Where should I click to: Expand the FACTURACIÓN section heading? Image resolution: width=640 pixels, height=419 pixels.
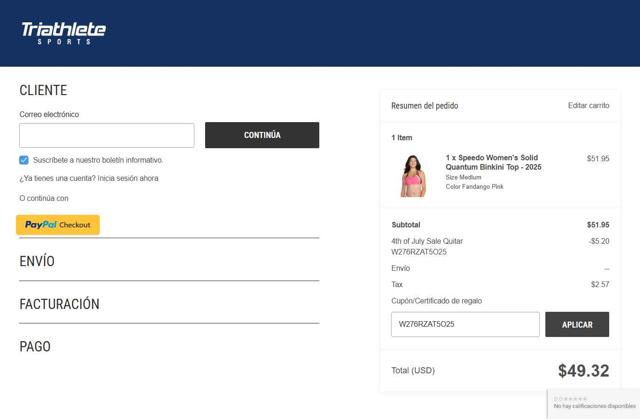(60, 304)
